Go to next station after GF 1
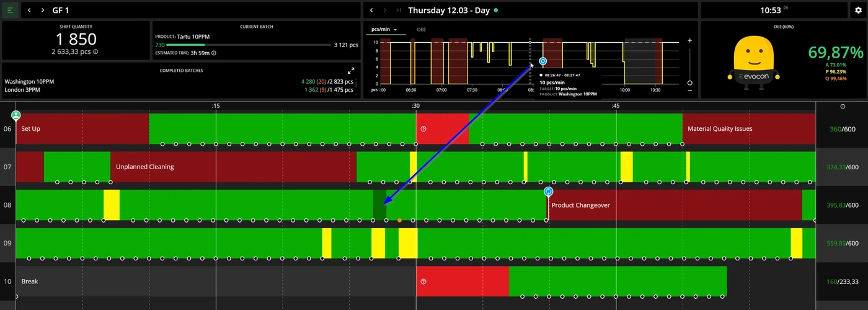This screenshot has width=868, height=310. tap(42, 11)
